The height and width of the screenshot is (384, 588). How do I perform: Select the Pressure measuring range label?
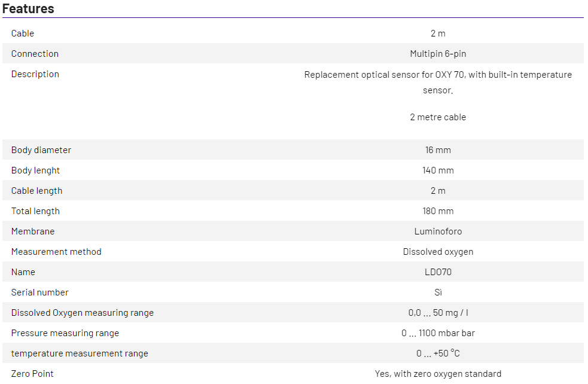coord(65,333)
